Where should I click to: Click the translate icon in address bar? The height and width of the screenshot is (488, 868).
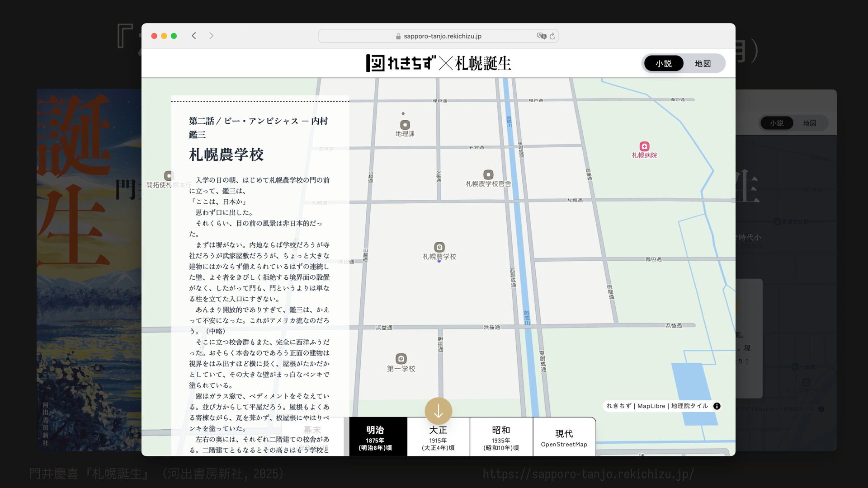point(541,36)
